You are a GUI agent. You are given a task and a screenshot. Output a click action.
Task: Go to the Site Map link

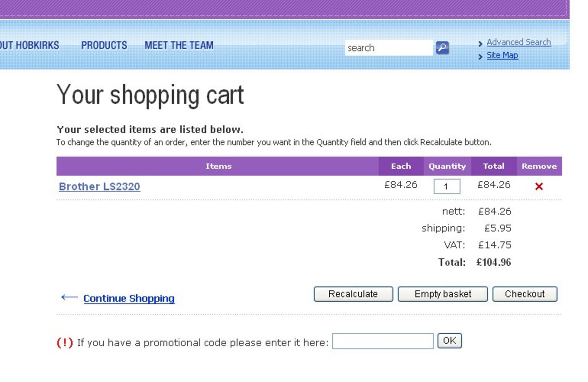click(502, 55)
